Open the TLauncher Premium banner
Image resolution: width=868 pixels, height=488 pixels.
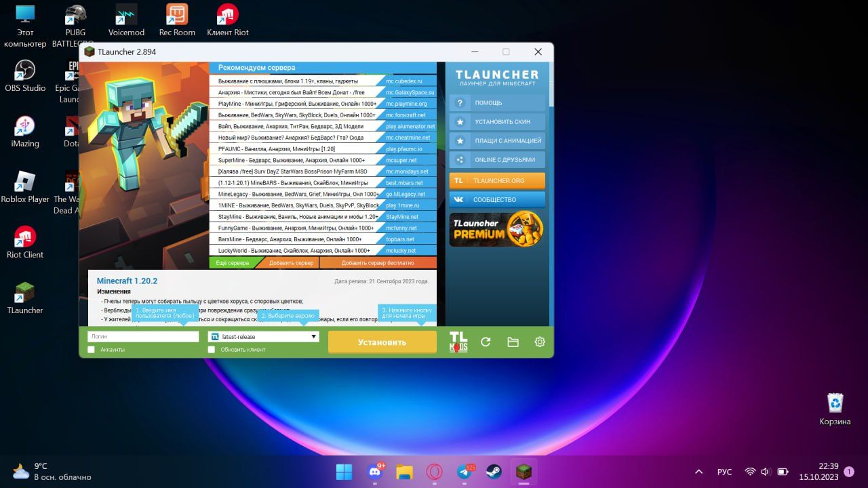[497, 229]
